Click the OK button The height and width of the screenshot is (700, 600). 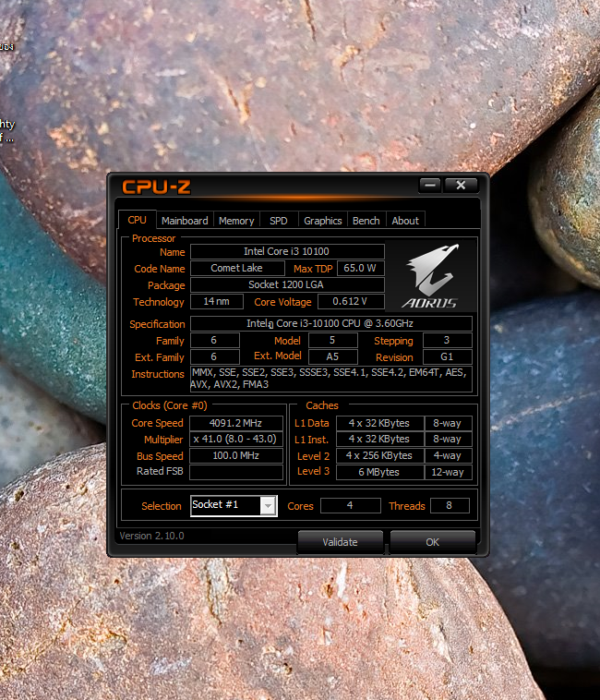pyautogui.click(x=432, y=542)
